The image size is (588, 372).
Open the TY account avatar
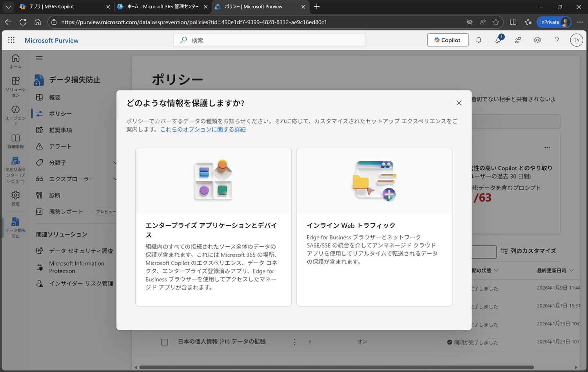click(x=576, y=40)
